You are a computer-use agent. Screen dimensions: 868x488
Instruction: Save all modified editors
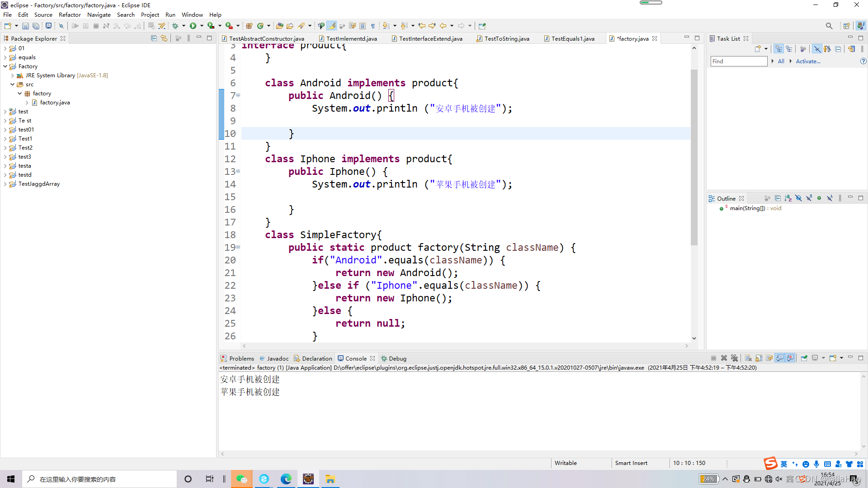pyautogui.click(x=37, y=26)
